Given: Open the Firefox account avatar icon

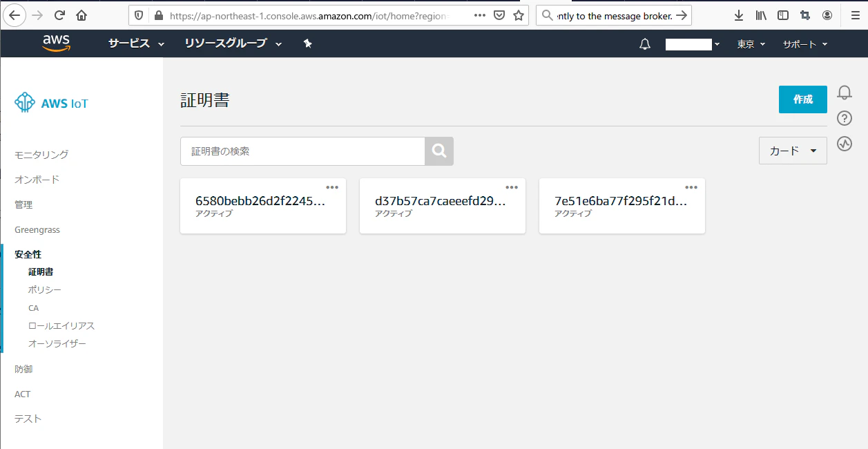Looking at the screenshot, I should pyautogui.click(x=827, y=15).
